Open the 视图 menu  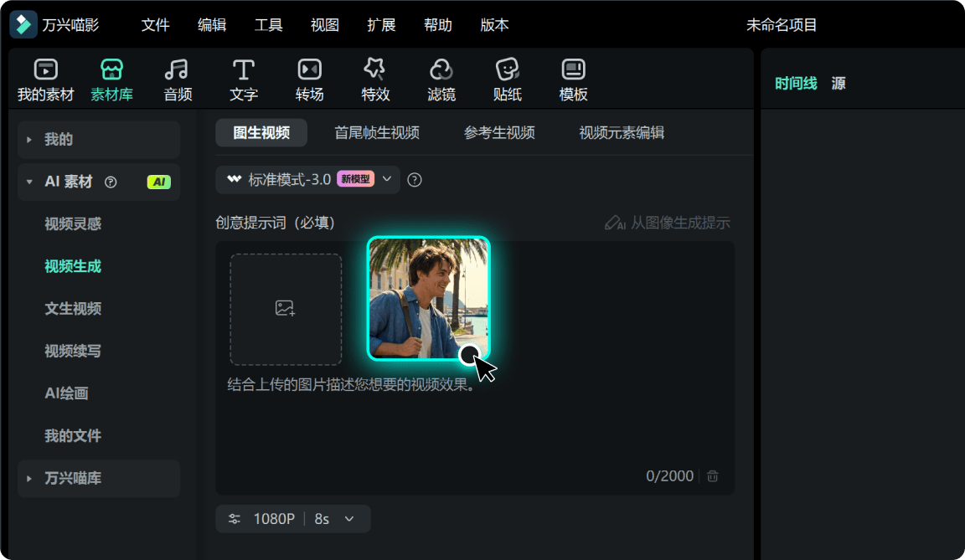pos(325,25)
